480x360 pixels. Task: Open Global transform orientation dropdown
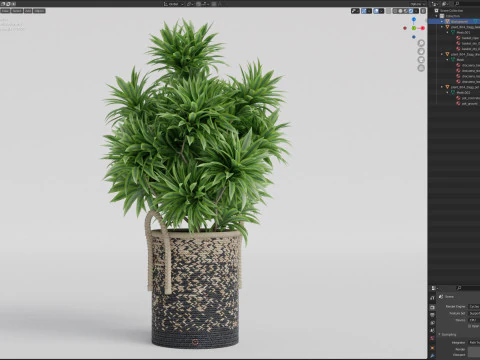click(174, 4)
